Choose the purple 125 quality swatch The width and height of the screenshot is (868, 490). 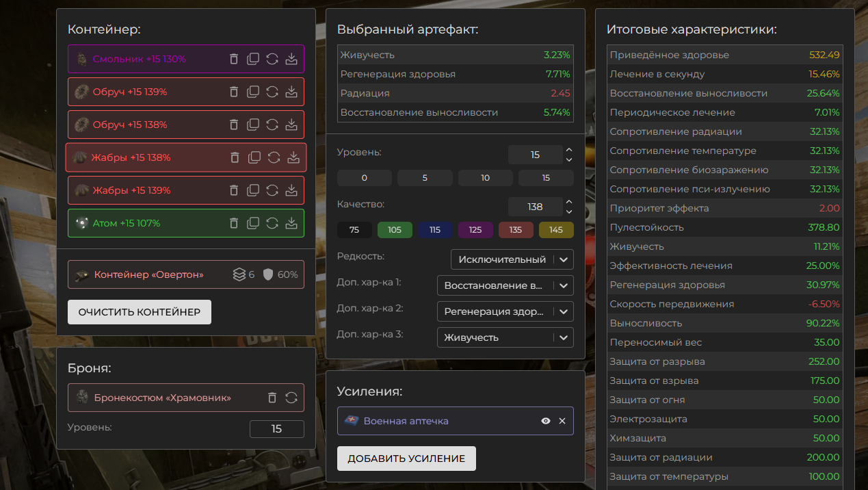(475, 230)
